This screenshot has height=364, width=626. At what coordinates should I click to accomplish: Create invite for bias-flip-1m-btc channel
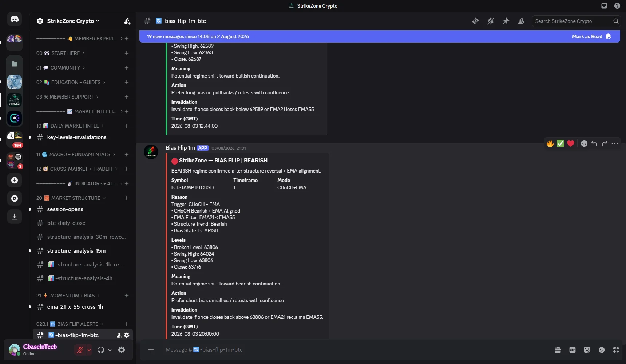pyautogui.click(x=119, y=335)
